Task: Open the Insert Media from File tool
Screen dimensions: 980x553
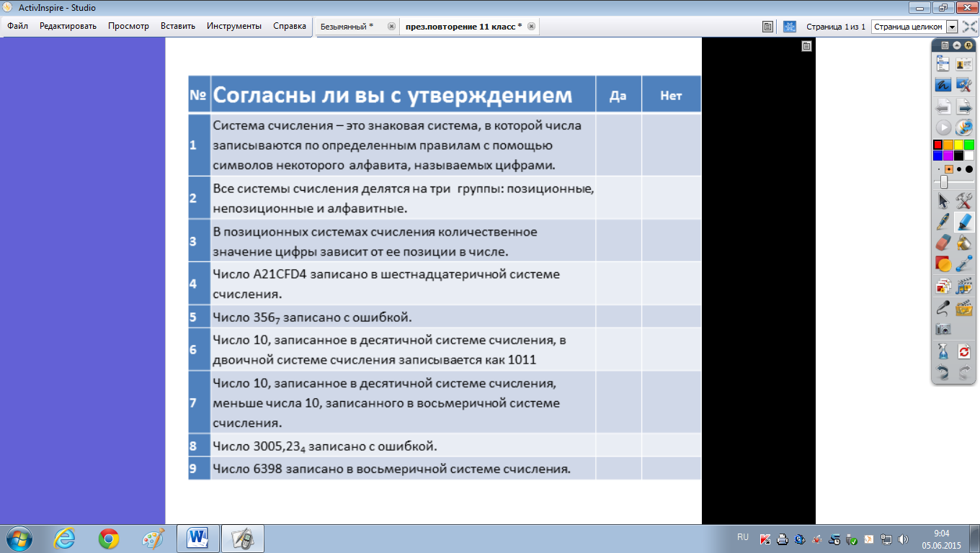Action: pos(943,287)
